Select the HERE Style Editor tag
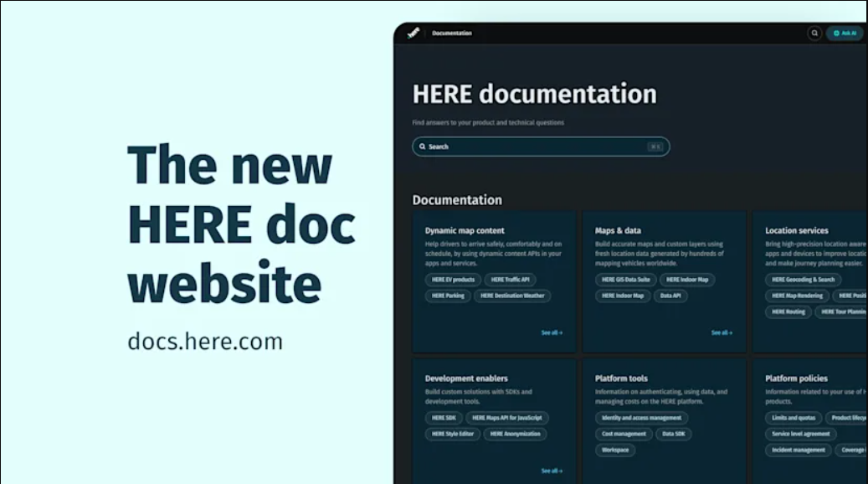The height and width of the screenshot is (484, 868). coord(452,434)
